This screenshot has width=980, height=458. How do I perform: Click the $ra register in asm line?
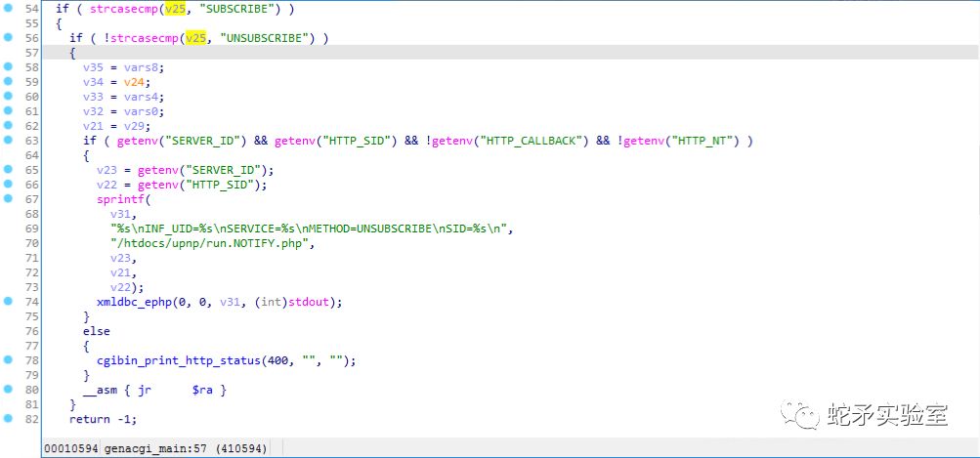pos(202,390)
